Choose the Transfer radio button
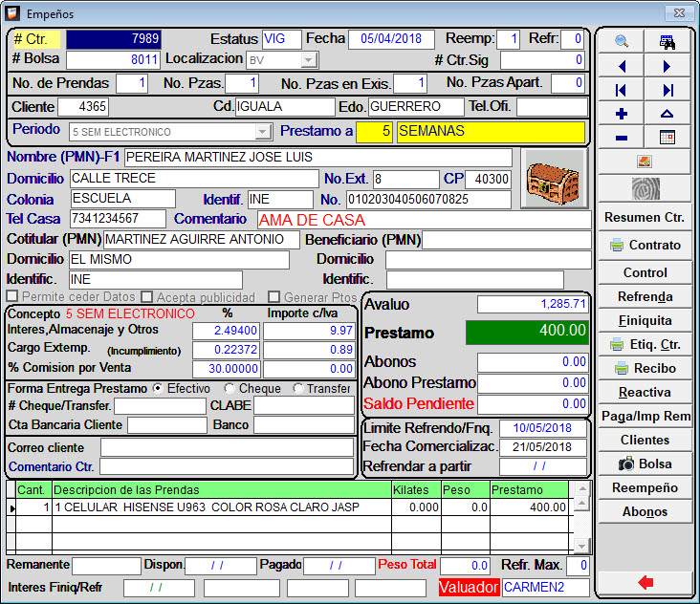The image size is (700, 604). (298, 389)
